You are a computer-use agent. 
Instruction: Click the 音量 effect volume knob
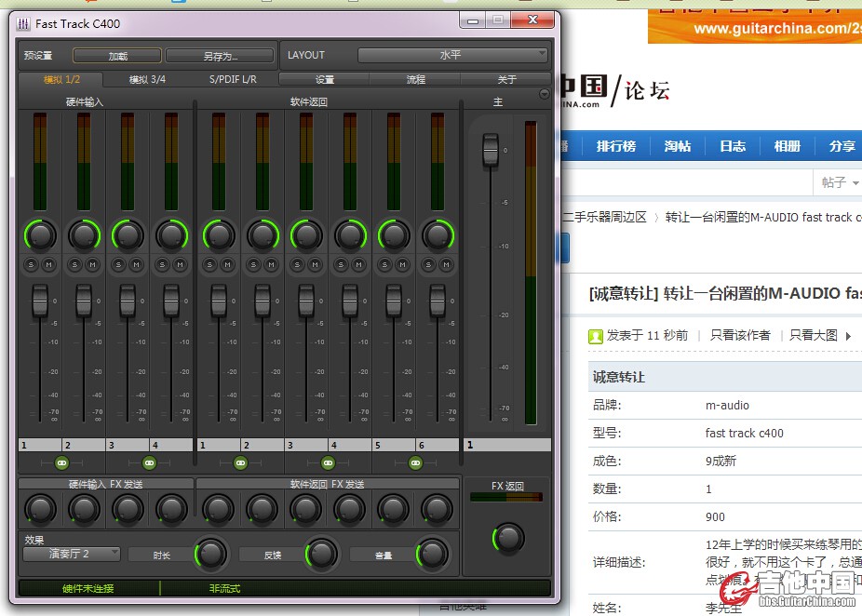(432, 554)
